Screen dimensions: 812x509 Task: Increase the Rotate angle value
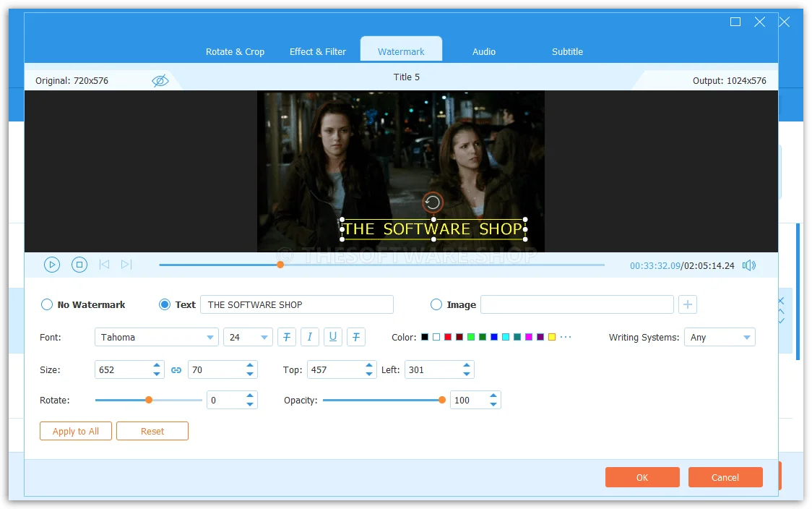pyautogui.click(x=250, y=396)
